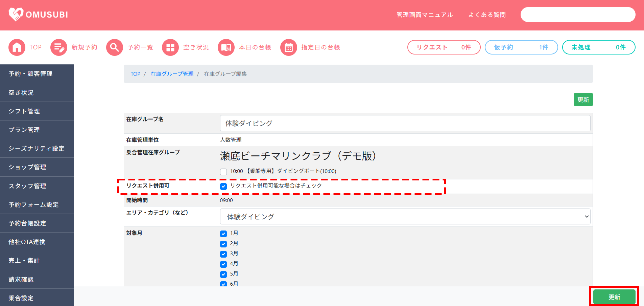Screen dimensions: 644x306
Task: Uncheck the 1月 target month checkbox
Action: [223, 234]
